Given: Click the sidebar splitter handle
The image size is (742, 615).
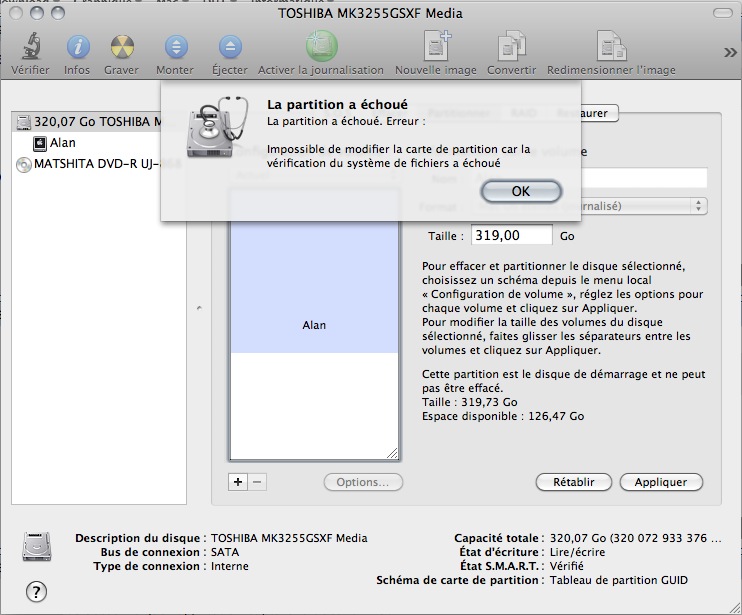Looking at the screenshot, I should click(199, 308).
